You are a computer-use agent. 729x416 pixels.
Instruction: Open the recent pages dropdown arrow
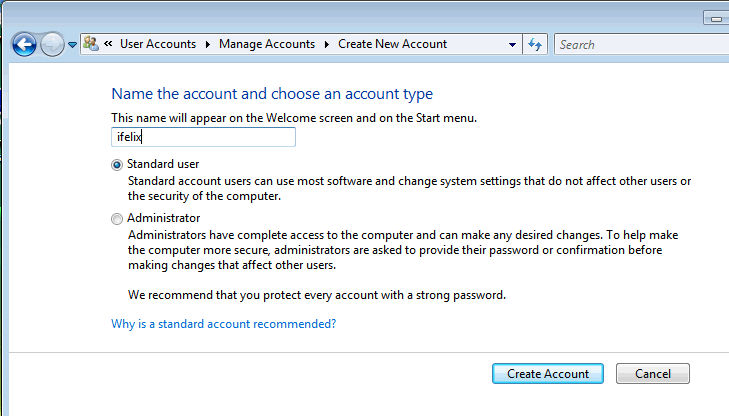(x=73, y=45)
